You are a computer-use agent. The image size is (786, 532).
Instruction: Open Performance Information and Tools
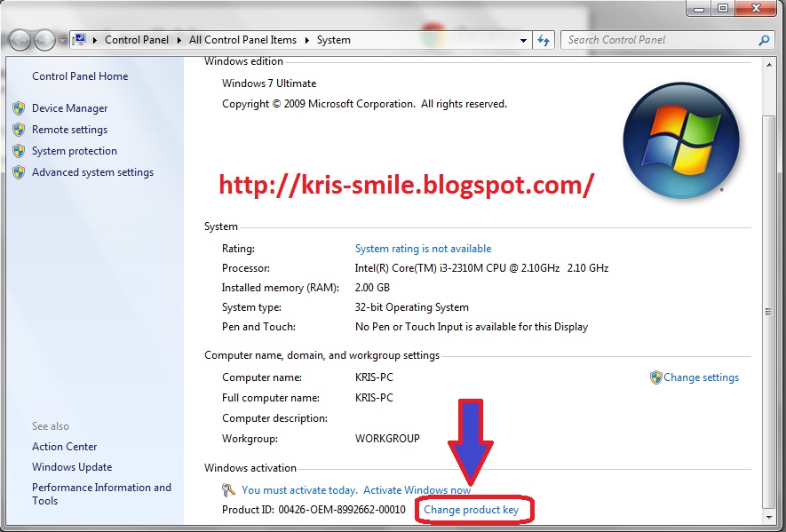pyautogui.click(x=101, y=494)
